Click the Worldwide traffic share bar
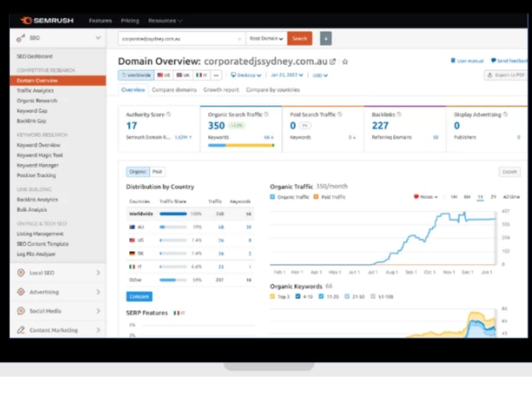This screenshot has width=532, height=399. (x=173, y=214)
